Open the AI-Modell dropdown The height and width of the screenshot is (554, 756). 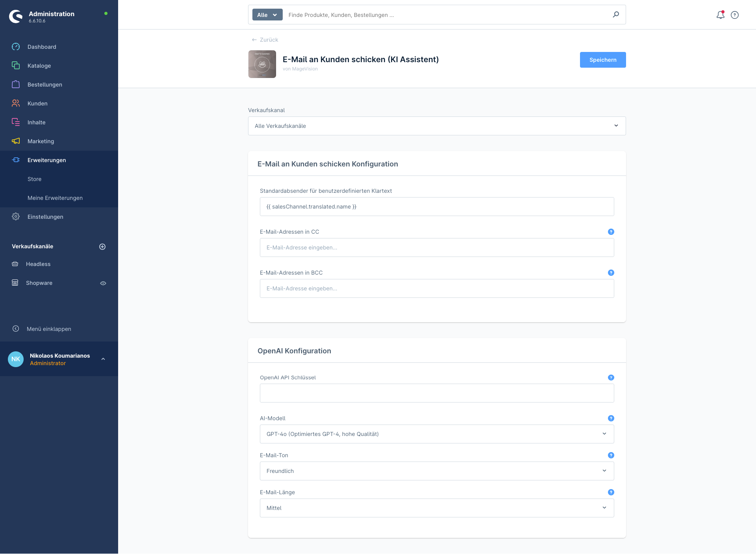[x=437, y=434]
